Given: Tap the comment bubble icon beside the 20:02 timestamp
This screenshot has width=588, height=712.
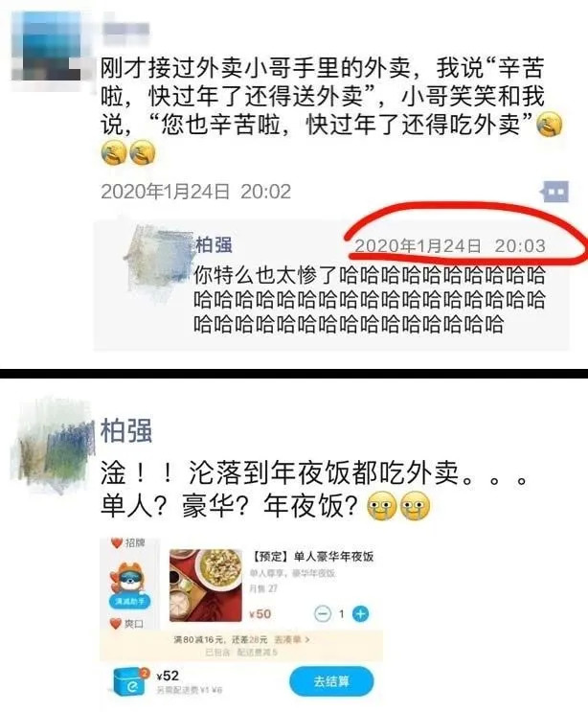Looking at the screenshot, I should click(554, 192).
